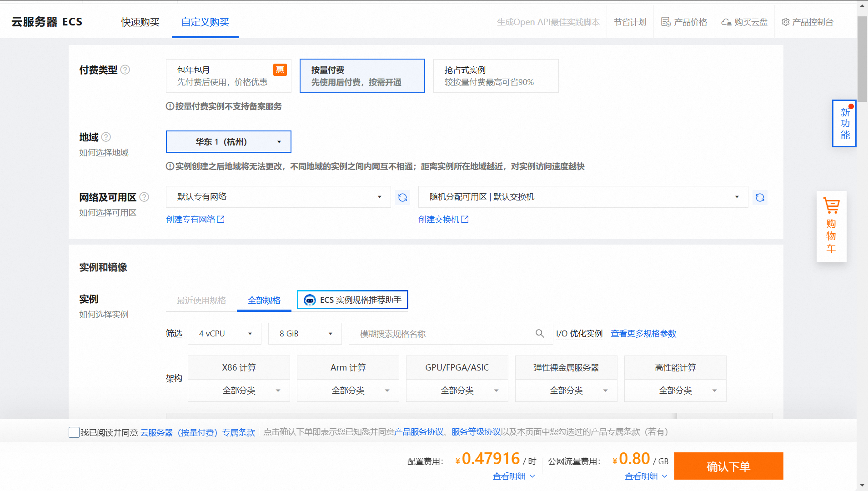Click the help icon next to 地域
The height and width of the screenshot is (491, 868).
click(x=106, y=137)
